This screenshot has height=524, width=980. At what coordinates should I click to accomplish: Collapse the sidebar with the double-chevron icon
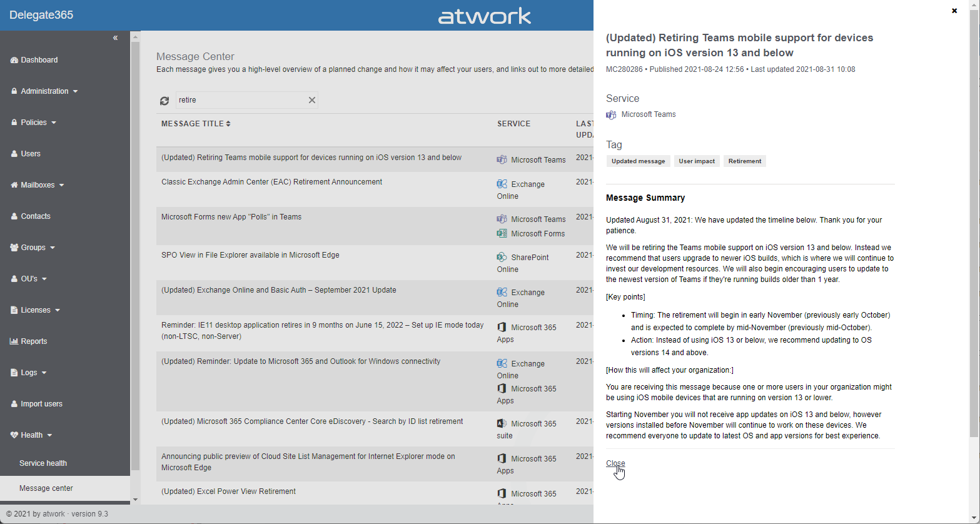click(115, 38)
